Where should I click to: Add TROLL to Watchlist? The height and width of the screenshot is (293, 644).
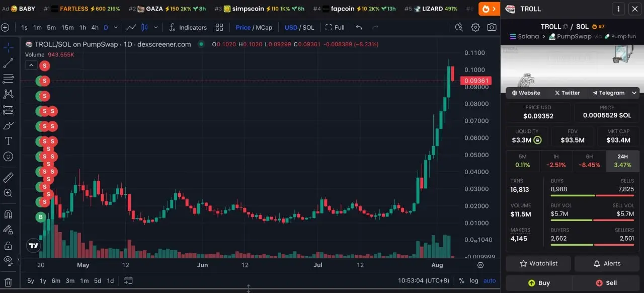[x=538, y=263]
